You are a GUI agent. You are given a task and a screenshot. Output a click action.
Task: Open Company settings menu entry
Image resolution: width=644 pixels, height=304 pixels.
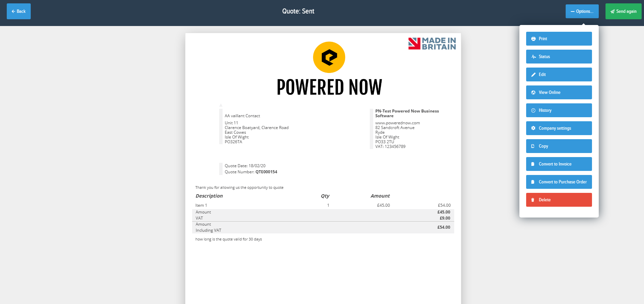click(x=559, y=128)
